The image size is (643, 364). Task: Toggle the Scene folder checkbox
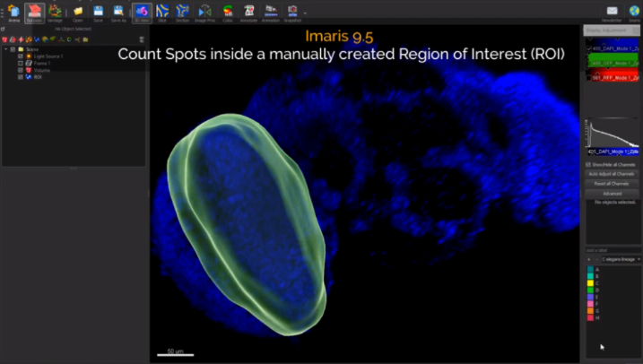(x=13, y=49)
